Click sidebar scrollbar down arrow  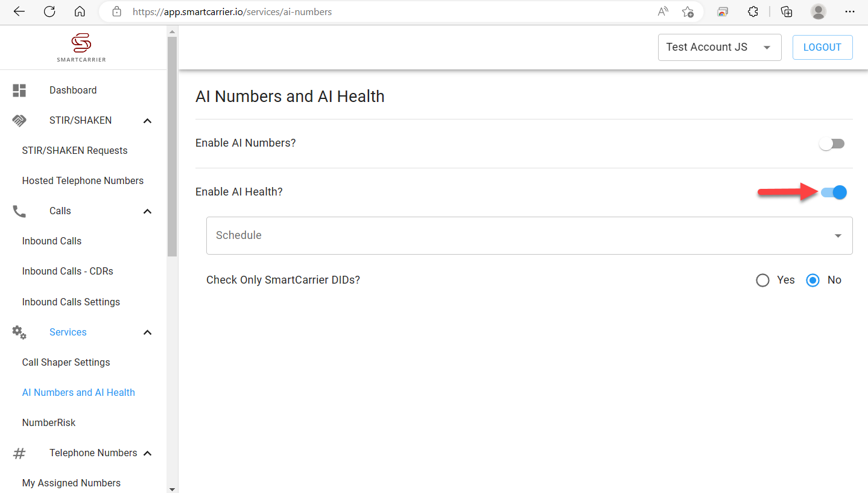172,488
